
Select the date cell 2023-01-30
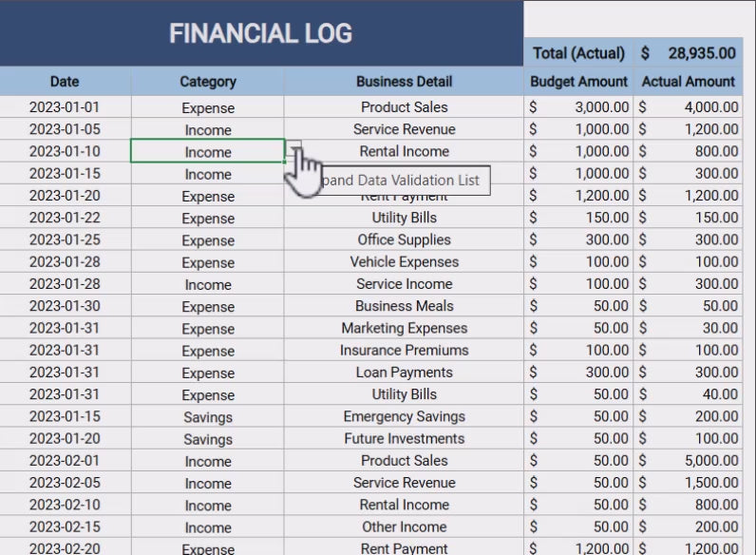tap(65, 305)
